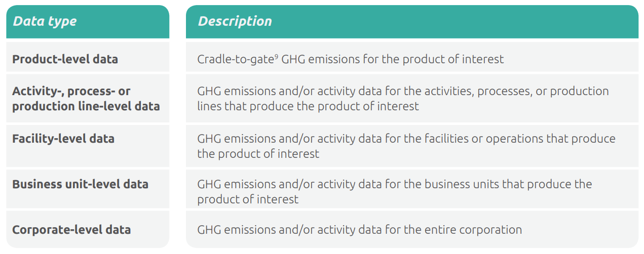Select the "Product-level data" row label

click(x=65, y=59)
